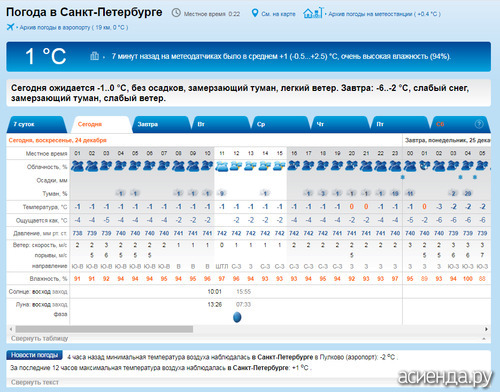Click the cloud icon for hour 01 today
Image resolution: width=500 pixels, height=392 pixels.
tap(77, 166)
